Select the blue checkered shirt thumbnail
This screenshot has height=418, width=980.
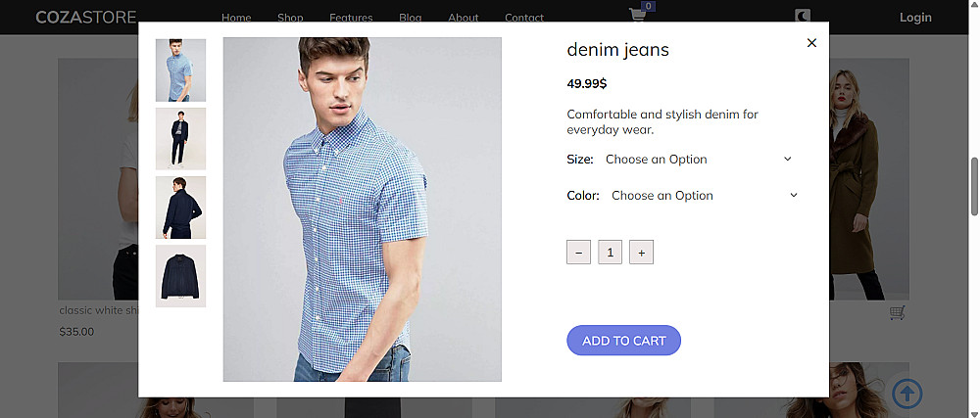[x=180, y=70]
